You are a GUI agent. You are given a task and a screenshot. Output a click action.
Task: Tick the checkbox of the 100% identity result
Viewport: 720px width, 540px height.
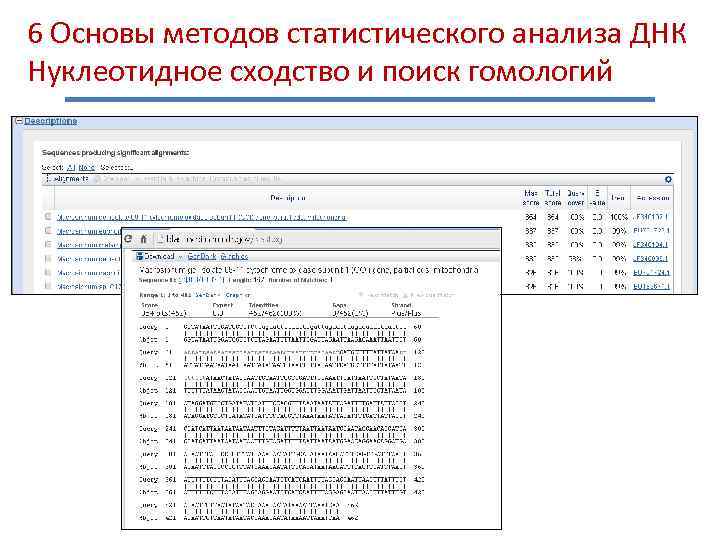pos(48,216)
